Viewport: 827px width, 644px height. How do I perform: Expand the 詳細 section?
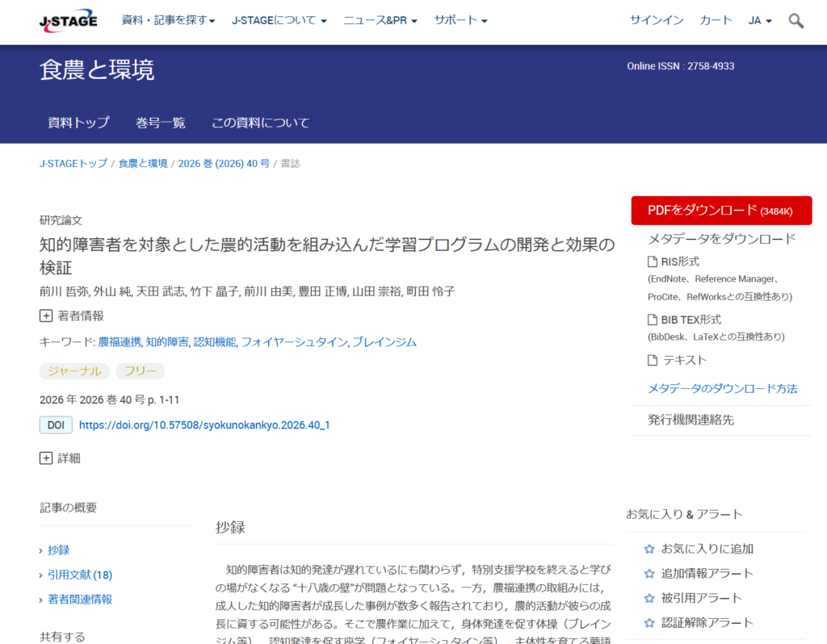(x=46, y=458)
